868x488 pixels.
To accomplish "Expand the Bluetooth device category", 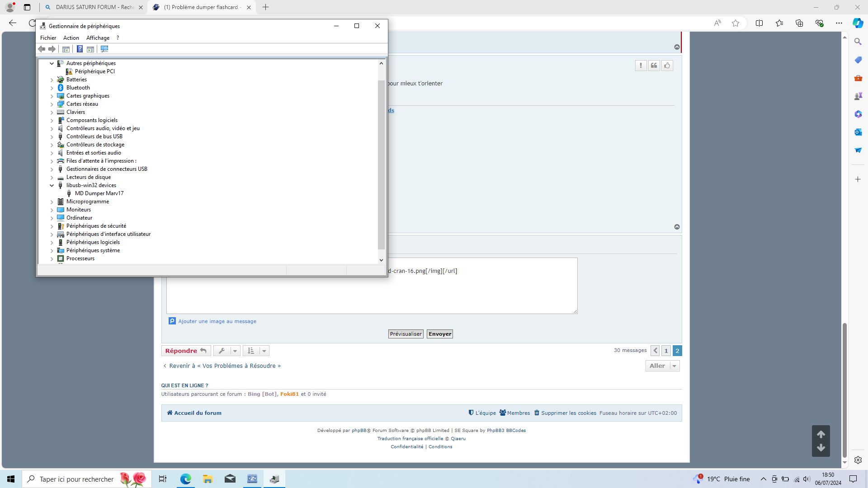I will [52, 88].
